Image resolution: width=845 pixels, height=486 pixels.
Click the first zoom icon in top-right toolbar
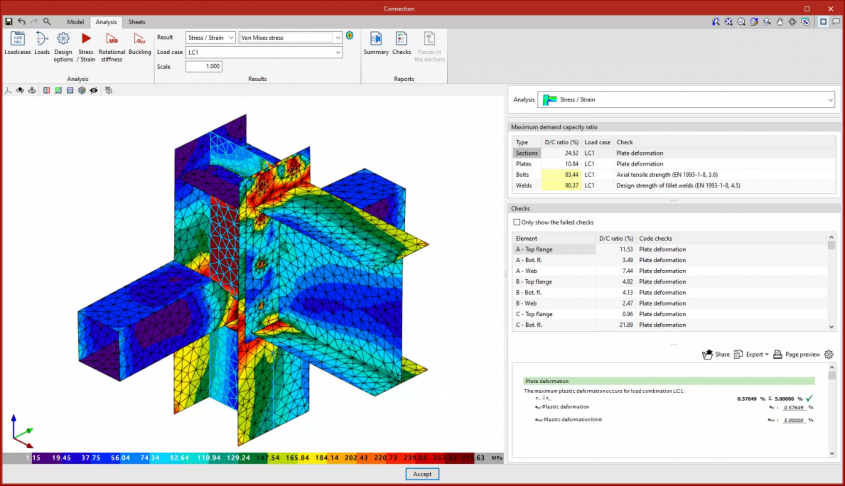click(716, 22)
